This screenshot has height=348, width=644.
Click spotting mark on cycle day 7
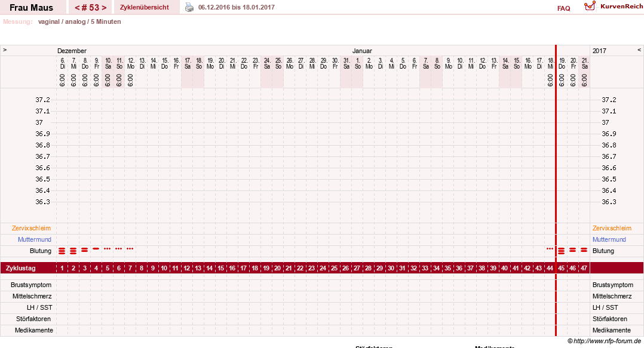(130, 249)
